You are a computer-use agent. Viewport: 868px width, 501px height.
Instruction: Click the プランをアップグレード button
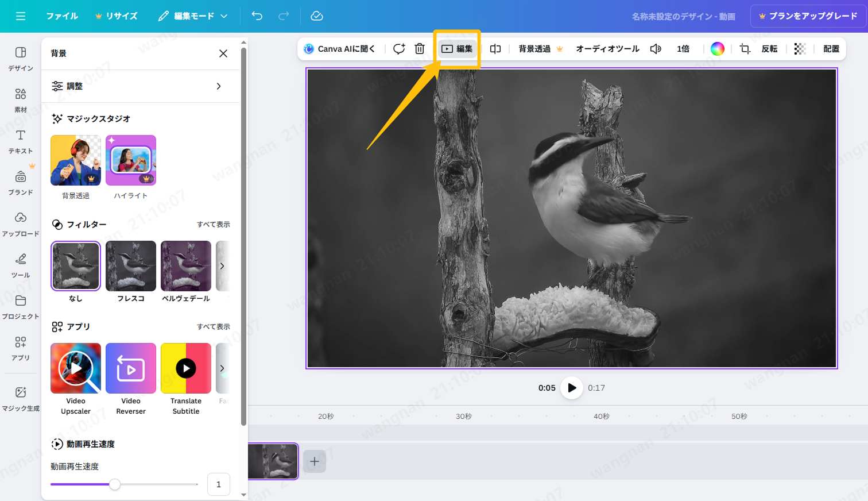[809, 16]
